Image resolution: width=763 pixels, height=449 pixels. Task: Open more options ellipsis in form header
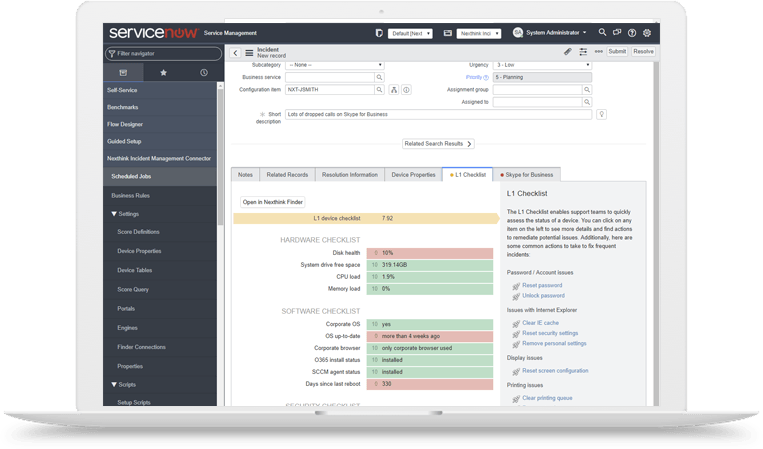point(599,51)
